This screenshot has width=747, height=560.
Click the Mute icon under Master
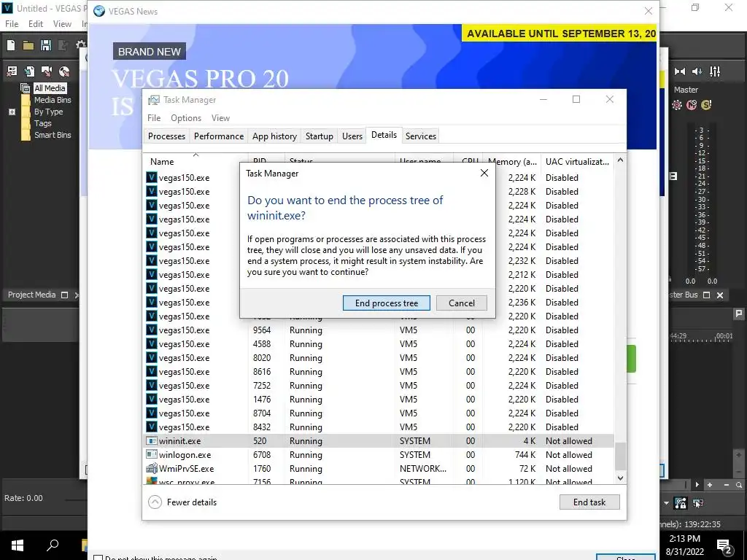pyautogui.click(x=692, y=105)
